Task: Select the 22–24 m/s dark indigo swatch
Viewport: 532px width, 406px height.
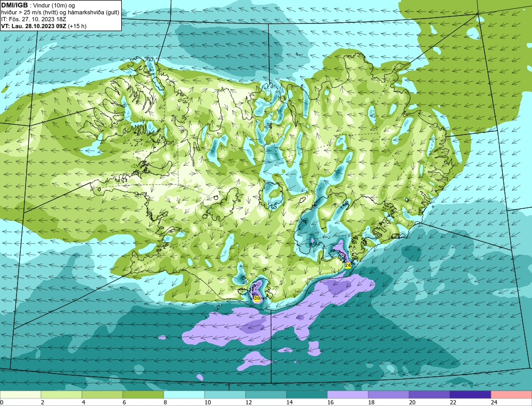Action: [470, 395]
